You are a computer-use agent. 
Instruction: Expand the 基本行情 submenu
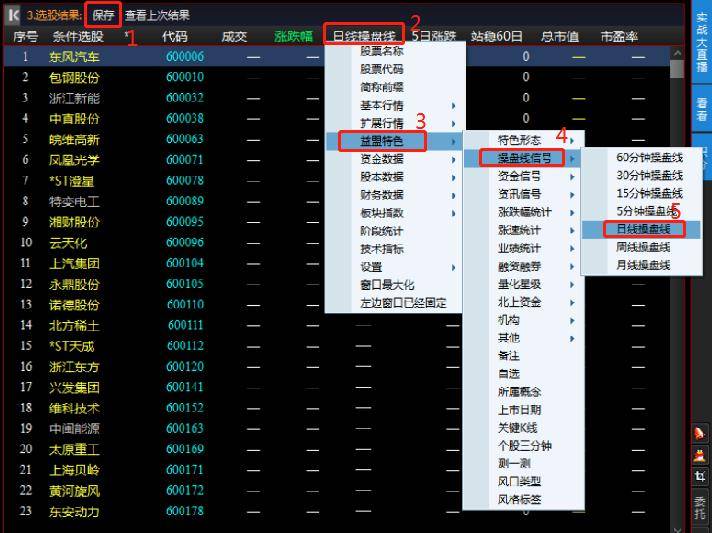pyautogui.click(x=394, y=105)
